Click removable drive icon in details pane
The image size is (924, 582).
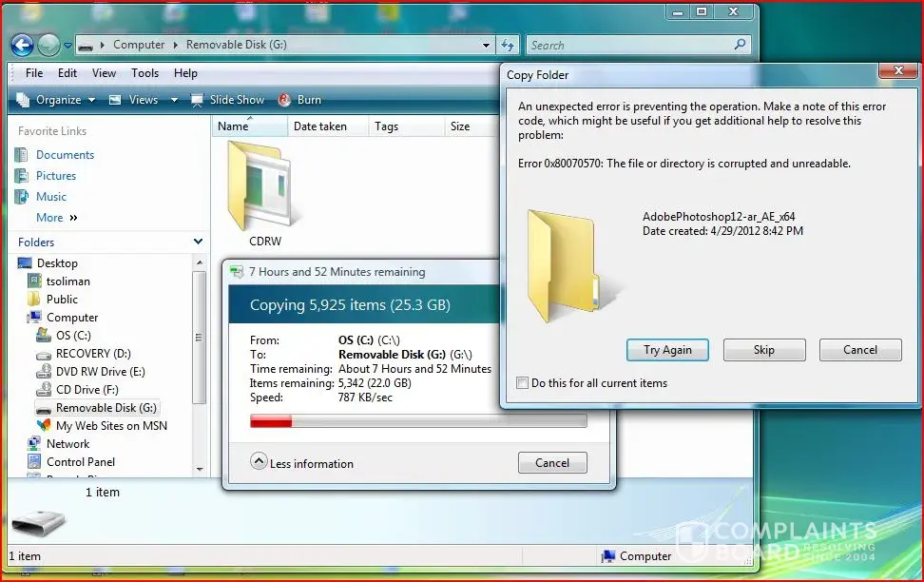click(x=39, y=523)
